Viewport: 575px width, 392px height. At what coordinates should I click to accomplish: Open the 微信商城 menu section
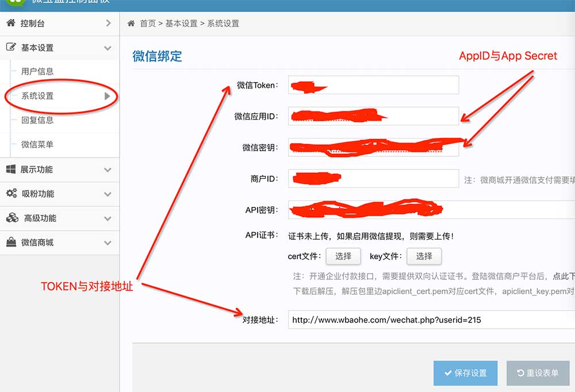[59, 243]
